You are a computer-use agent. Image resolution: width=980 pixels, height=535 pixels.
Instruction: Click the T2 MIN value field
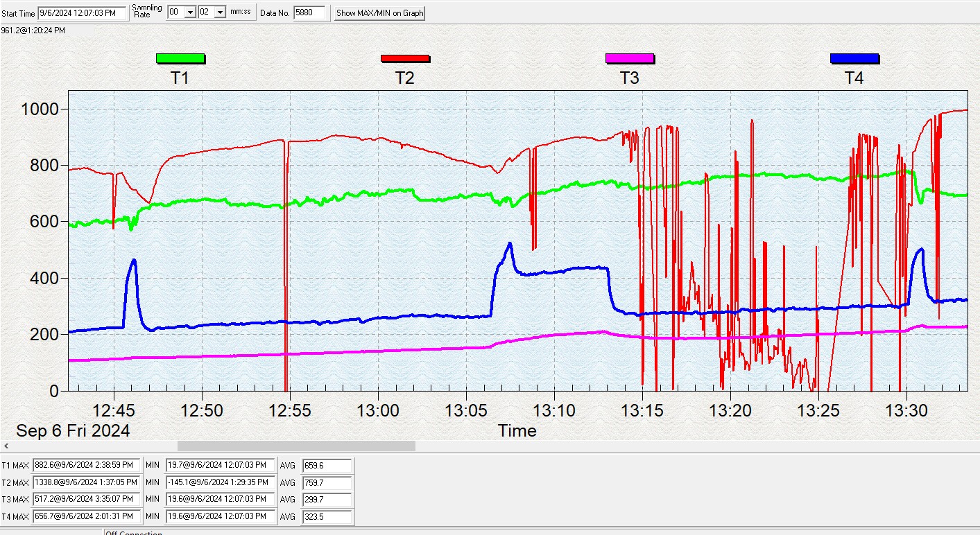[220, 482]
